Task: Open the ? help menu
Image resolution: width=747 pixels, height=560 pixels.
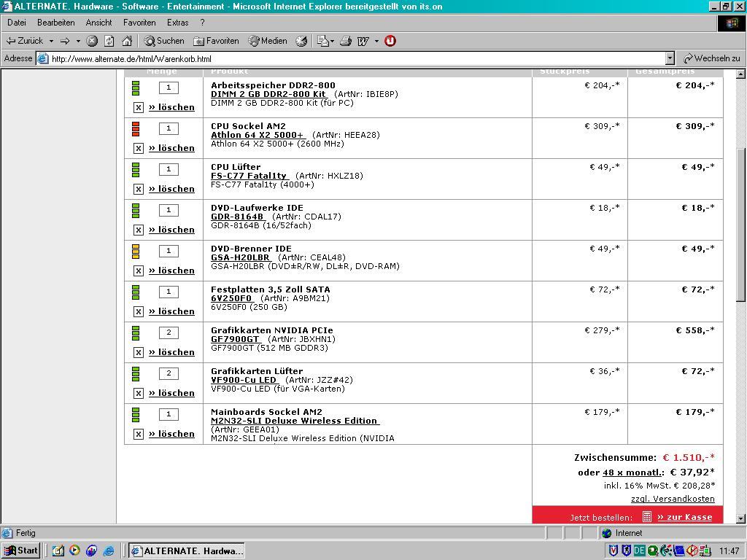Action: point(203,23)
